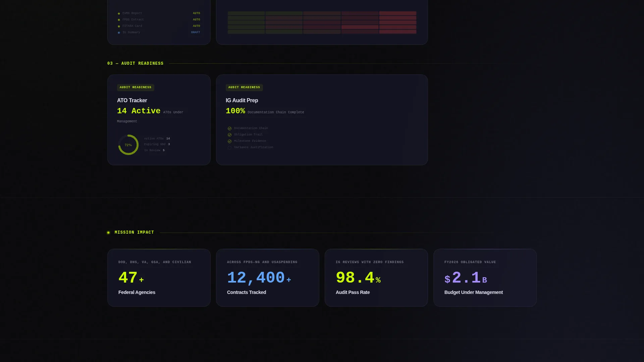Click the green dot beside EVMS Report
The image size is (644, 362).
(x=119, y=14)
